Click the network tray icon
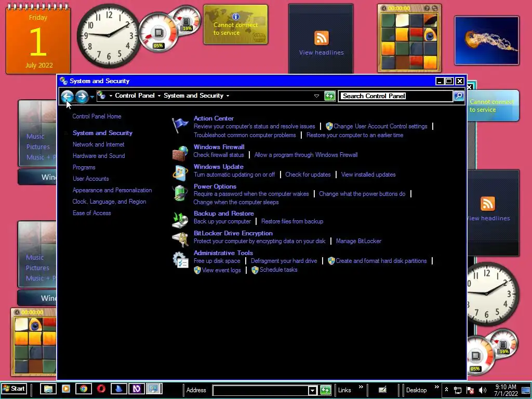 [458, 390]
